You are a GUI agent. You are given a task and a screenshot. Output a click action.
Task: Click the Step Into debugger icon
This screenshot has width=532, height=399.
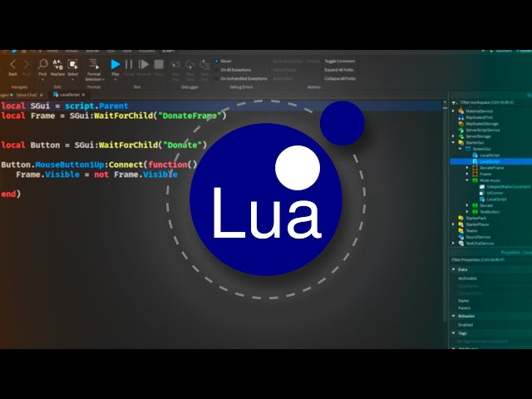click(175, 65)
